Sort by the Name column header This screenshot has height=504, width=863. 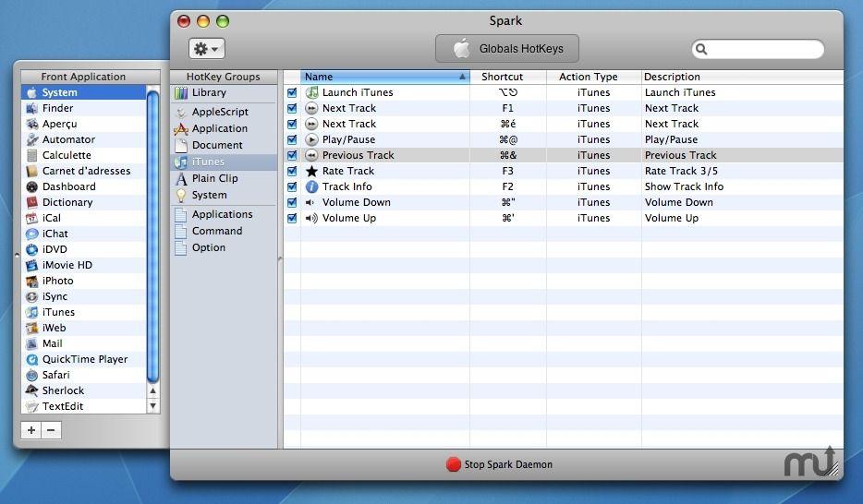(384, 77)
